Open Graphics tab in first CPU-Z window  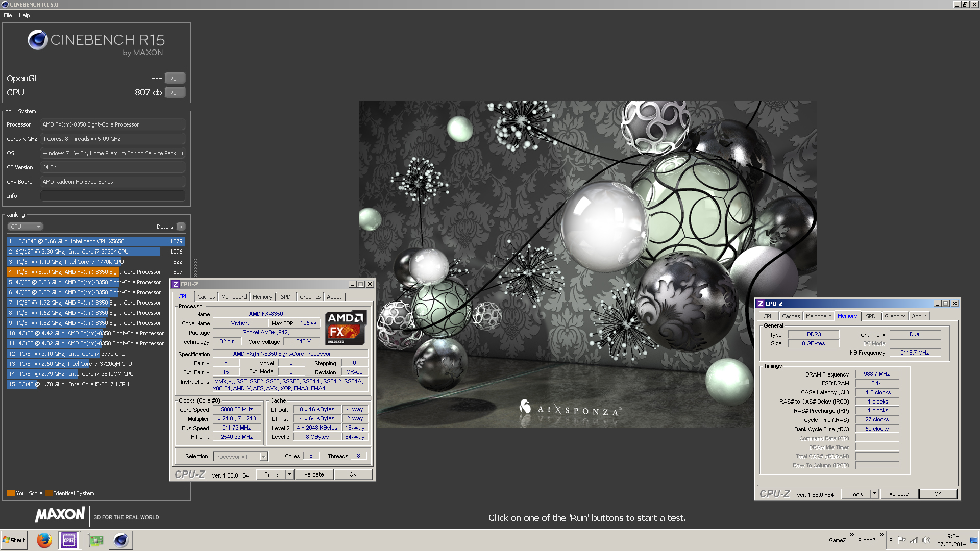pos(310,297)
